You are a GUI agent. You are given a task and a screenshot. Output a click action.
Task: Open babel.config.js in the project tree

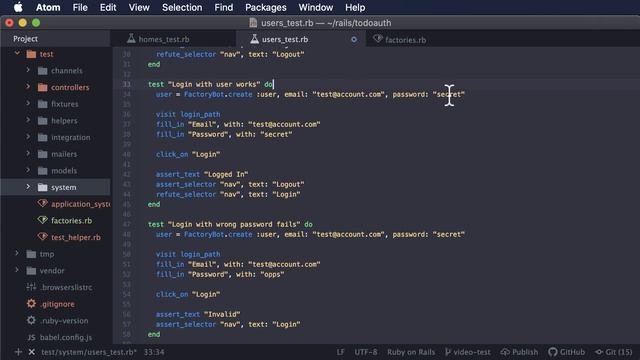(x=66, y=338)
